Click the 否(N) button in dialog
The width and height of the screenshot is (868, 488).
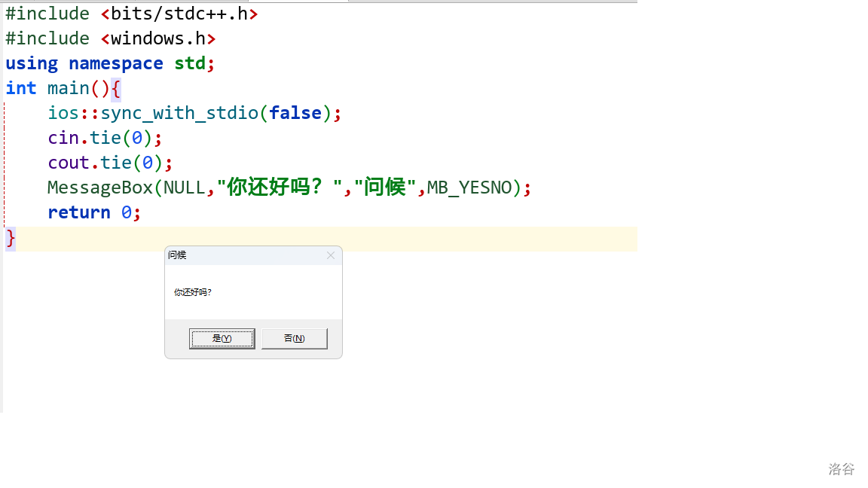(x=294, y=339)
